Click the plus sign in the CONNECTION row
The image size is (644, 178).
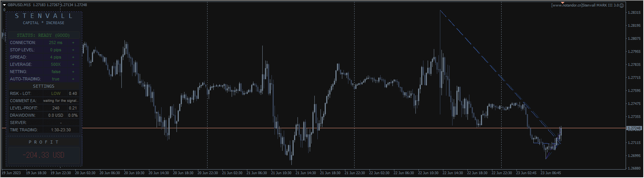pyautogui.click(x=73, y=43)
